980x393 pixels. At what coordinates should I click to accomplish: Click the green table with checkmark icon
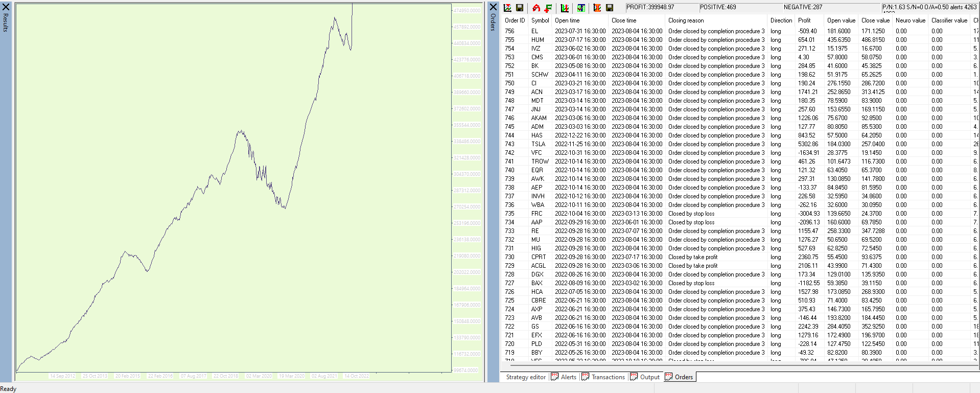tap(581, 8)
